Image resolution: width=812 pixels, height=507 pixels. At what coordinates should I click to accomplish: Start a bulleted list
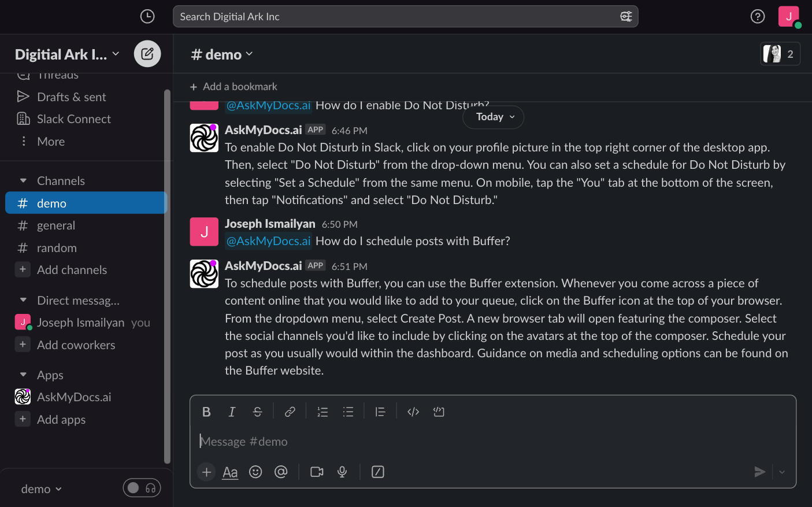348,412
